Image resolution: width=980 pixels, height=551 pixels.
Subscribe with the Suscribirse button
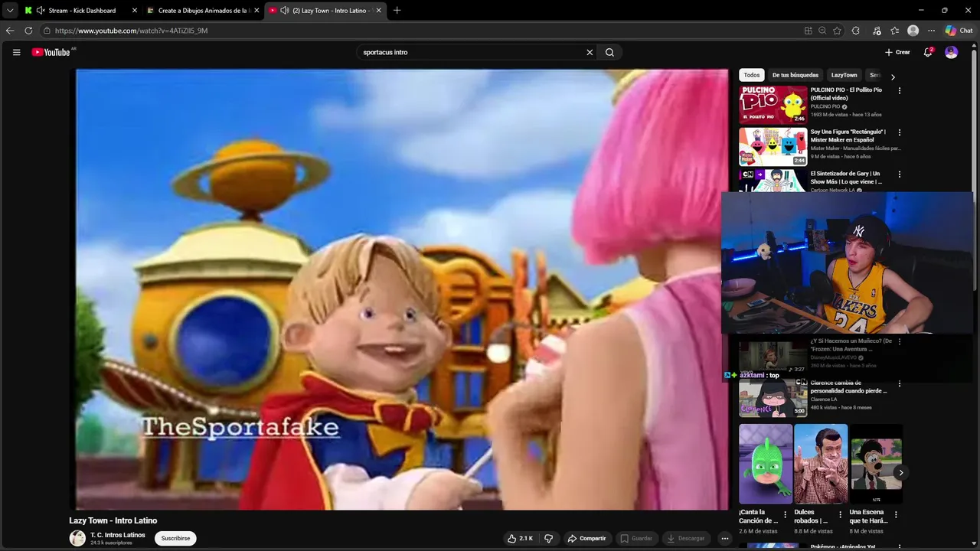(175, 538)
